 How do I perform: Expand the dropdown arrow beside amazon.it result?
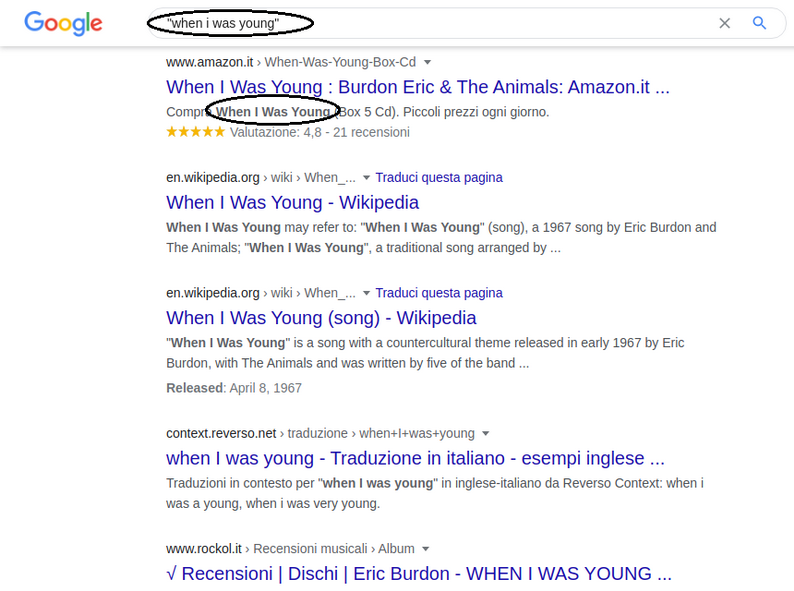click(x=427, y=62)
